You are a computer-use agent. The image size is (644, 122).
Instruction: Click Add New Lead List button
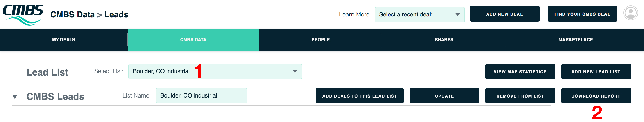596,71
